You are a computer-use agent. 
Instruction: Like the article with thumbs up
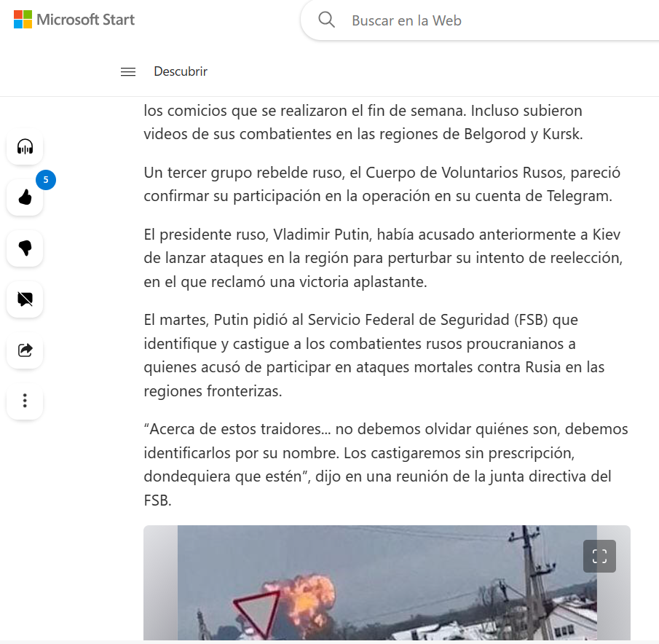point(25,197)
